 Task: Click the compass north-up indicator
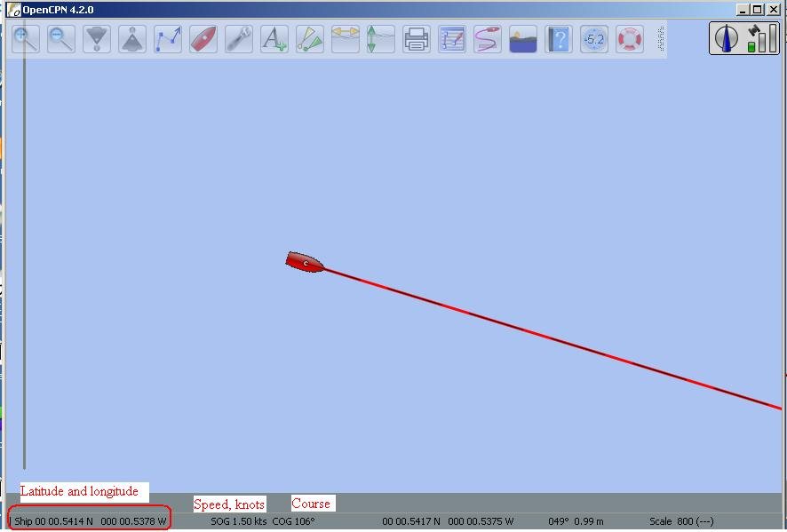[x=727, y=38]
